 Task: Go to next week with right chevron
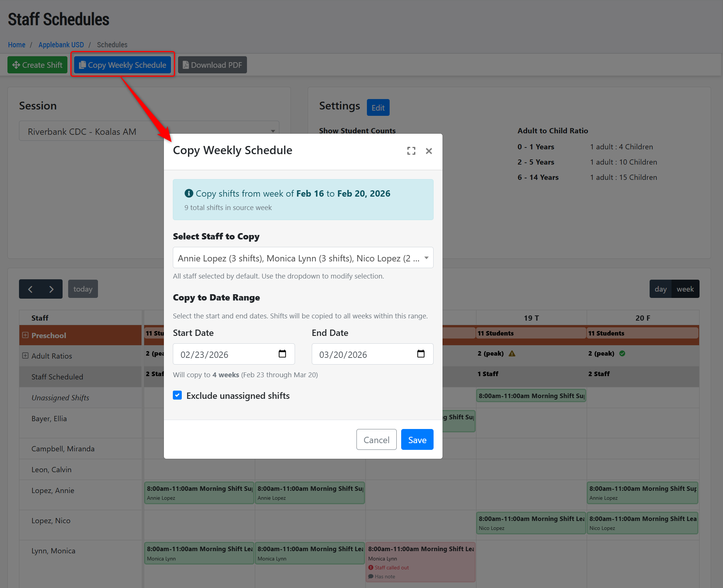tap(51, 289)
